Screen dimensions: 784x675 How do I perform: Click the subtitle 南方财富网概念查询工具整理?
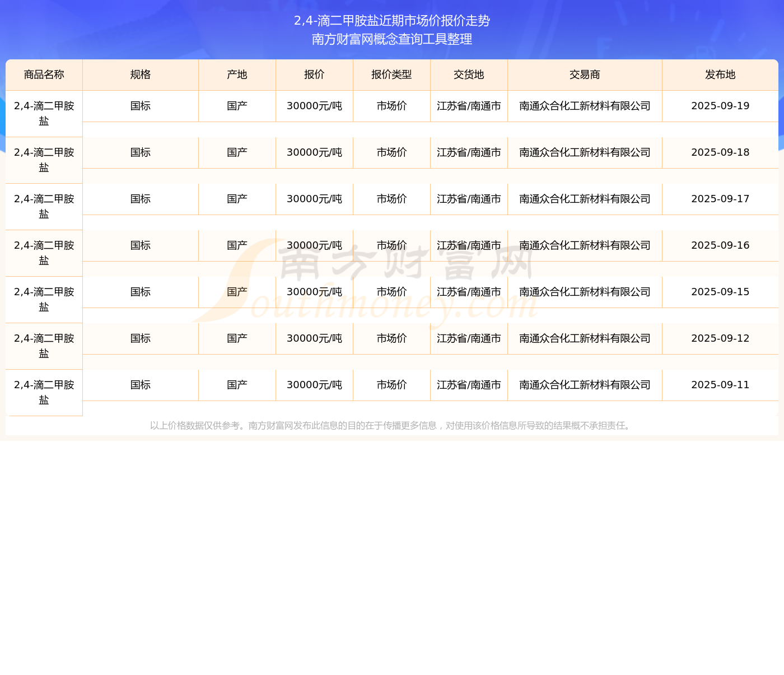pos(392,39)
